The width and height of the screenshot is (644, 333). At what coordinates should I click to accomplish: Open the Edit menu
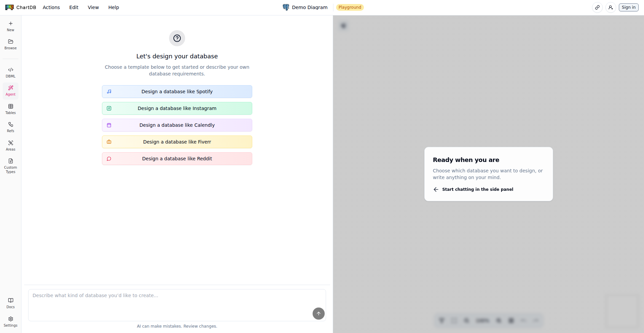pos(74,7)
